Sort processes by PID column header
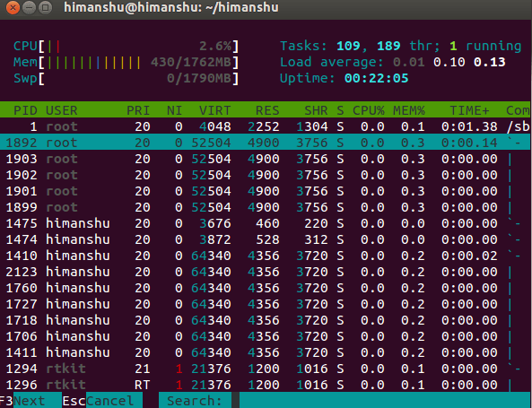Screen dimensions: 532x408 [25, 110]
